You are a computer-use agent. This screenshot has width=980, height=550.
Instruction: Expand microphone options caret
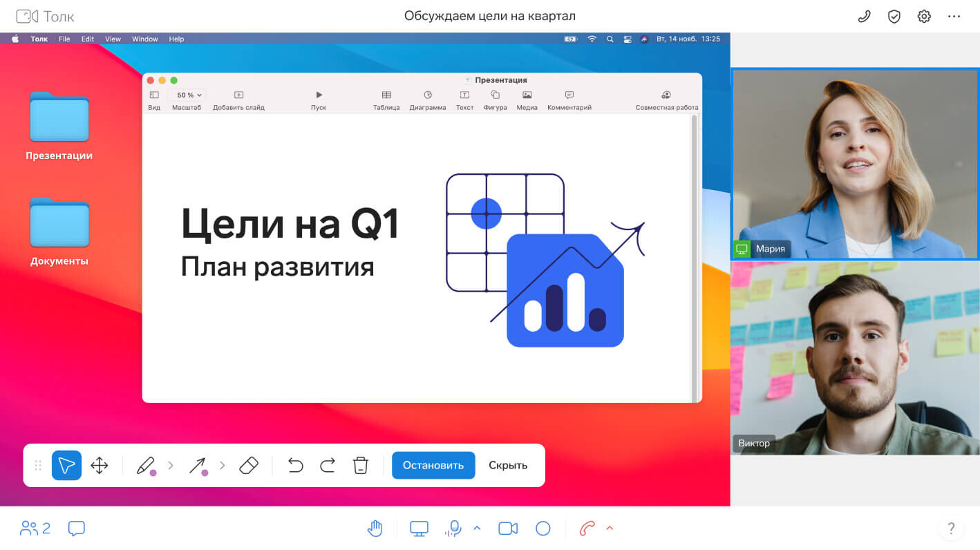tap(477, 529)
